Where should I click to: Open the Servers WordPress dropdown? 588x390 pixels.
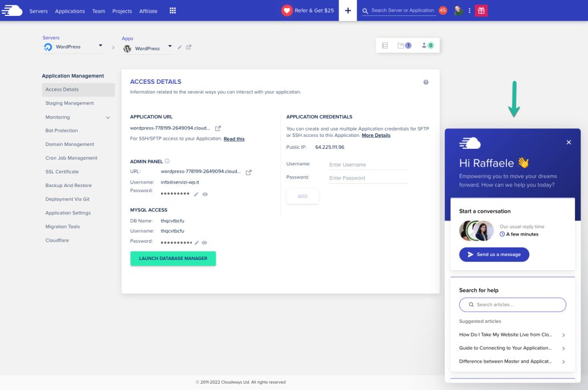point(100,46)
